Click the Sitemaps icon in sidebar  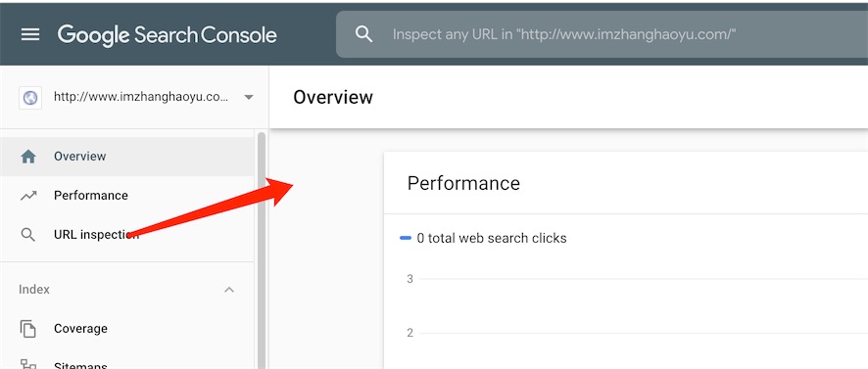(28, 364)
